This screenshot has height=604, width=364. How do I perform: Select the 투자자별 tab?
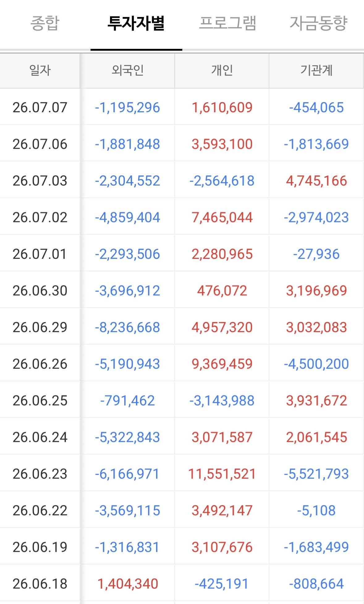pyautogui.click(x=136, y=24)
